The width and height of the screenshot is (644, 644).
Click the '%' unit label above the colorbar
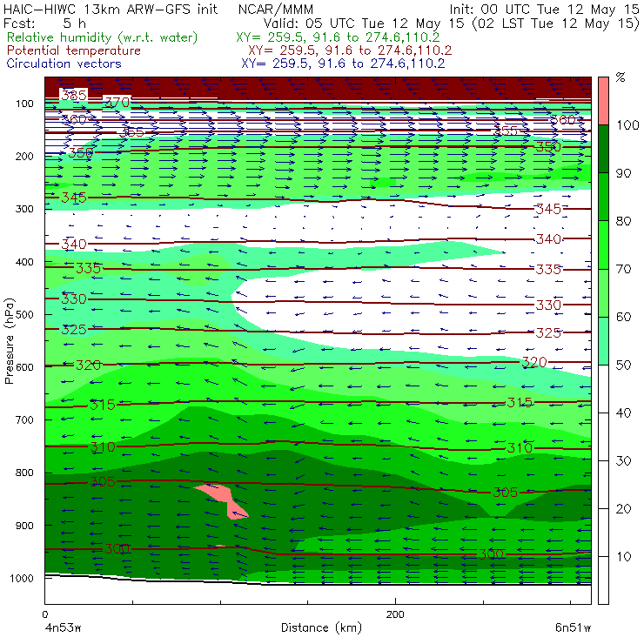(x=621, y=77)
